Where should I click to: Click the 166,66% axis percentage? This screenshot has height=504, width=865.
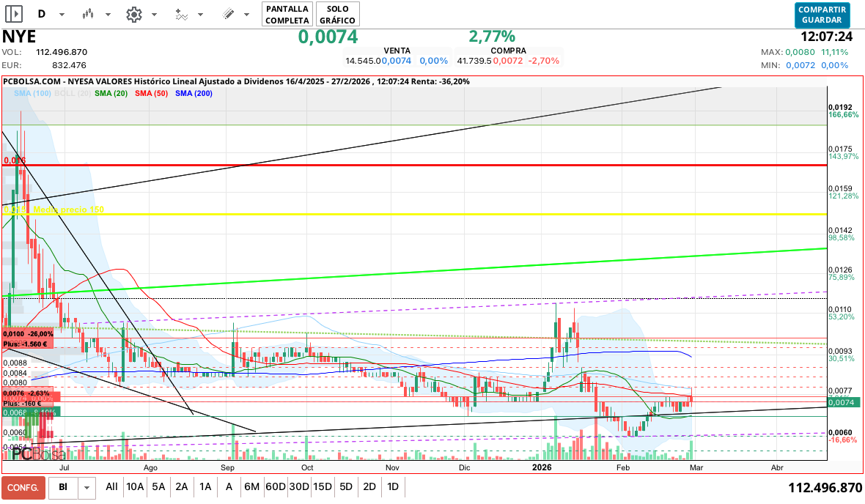844,115
